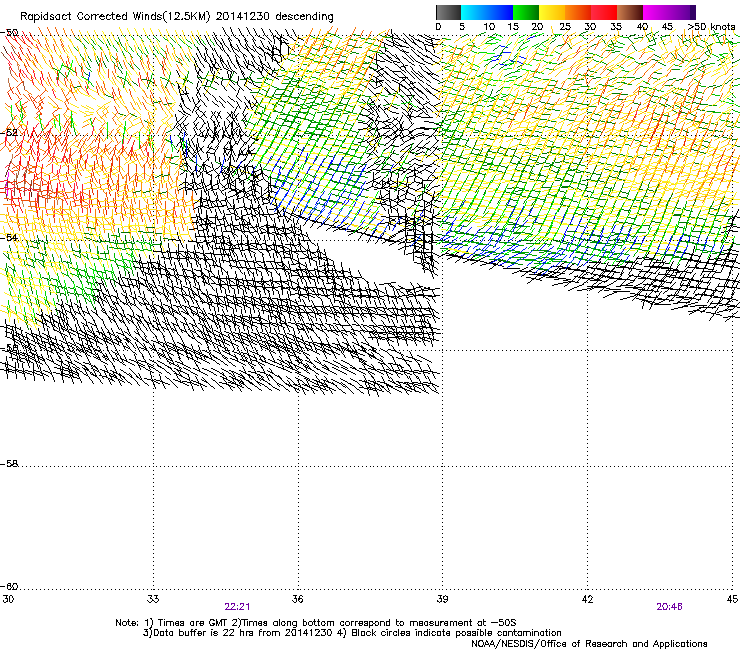Click longitude axis label '30'
The image size is (740, 650).
(x=8, y=599)
